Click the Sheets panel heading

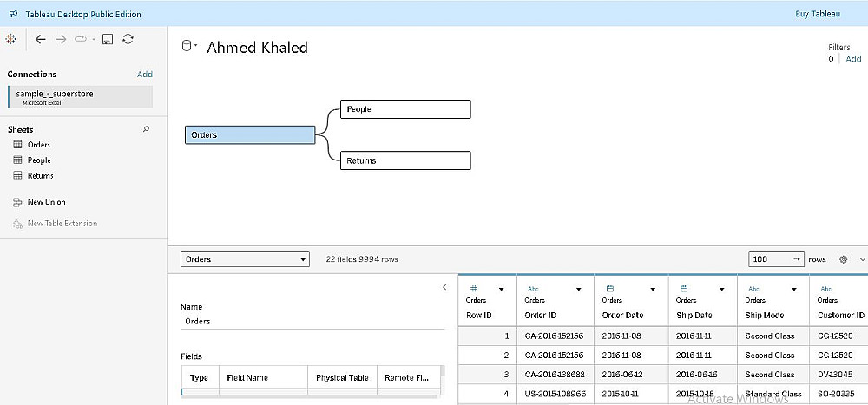(x=21, y=129)
